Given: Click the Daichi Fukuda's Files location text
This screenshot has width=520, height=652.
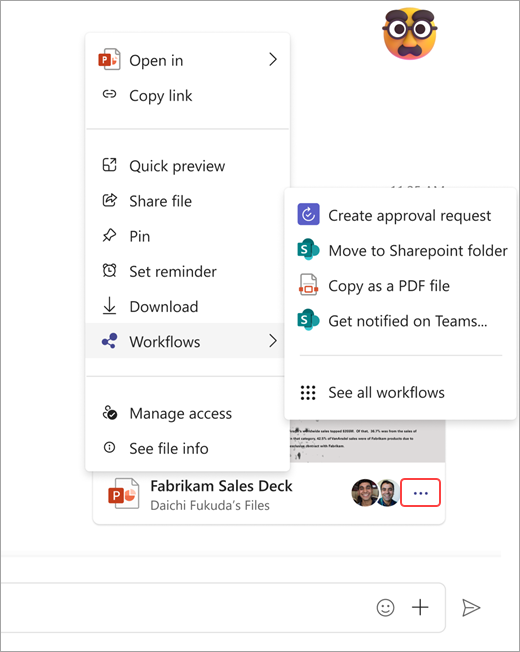Looking at the screenshot, I should (x=209, y=505).
